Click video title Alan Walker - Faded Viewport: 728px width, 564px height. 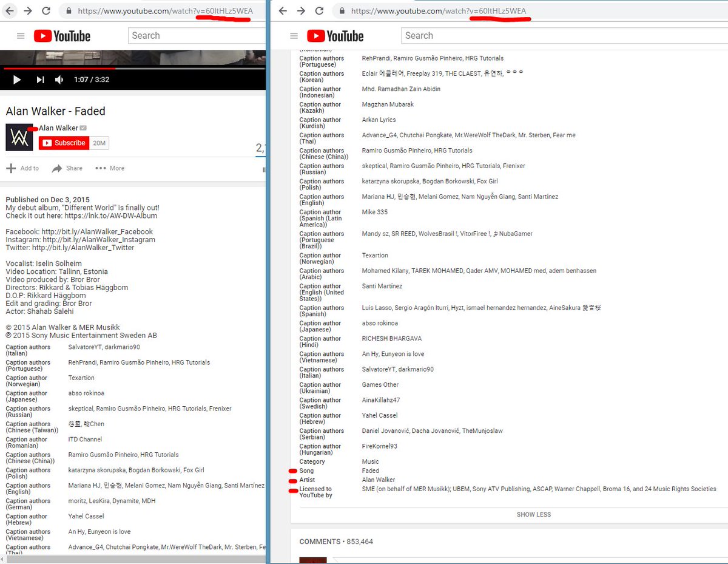55,111
